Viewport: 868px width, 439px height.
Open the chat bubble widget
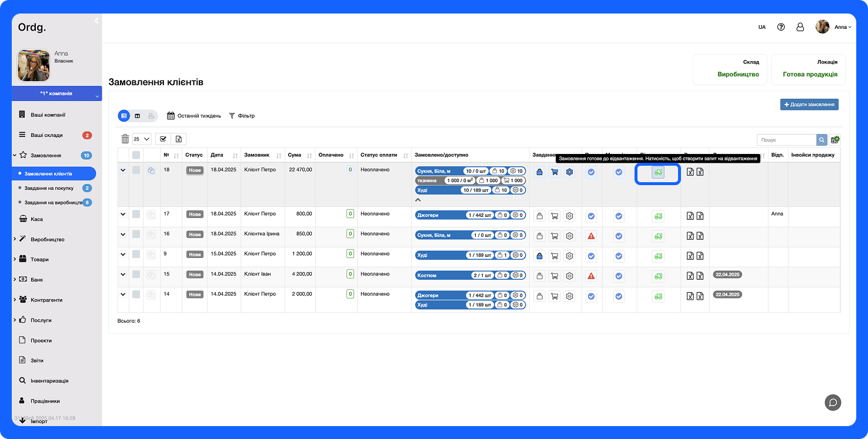(833, 403)
